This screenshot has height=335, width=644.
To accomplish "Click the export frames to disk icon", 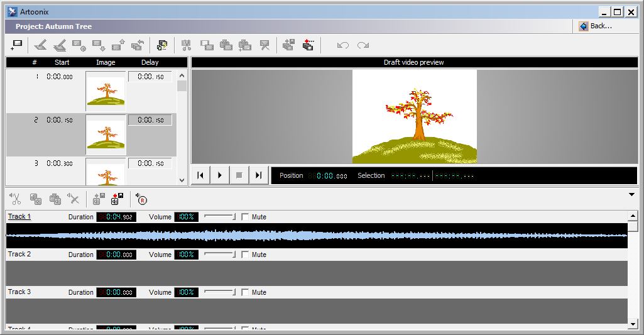I will [x=289, y=45].
